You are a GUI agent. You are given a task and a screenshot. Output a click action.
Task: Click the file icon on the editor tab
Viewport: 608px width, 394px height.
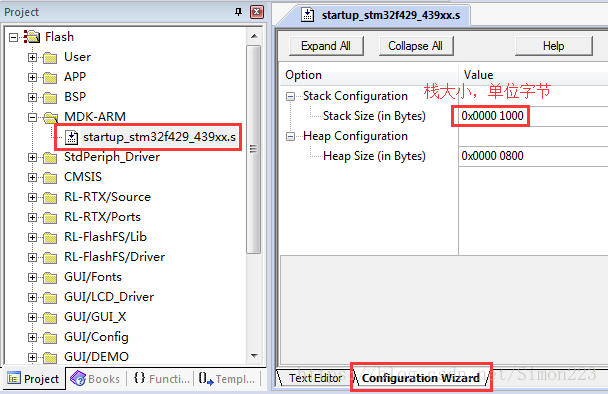point(308,15)
